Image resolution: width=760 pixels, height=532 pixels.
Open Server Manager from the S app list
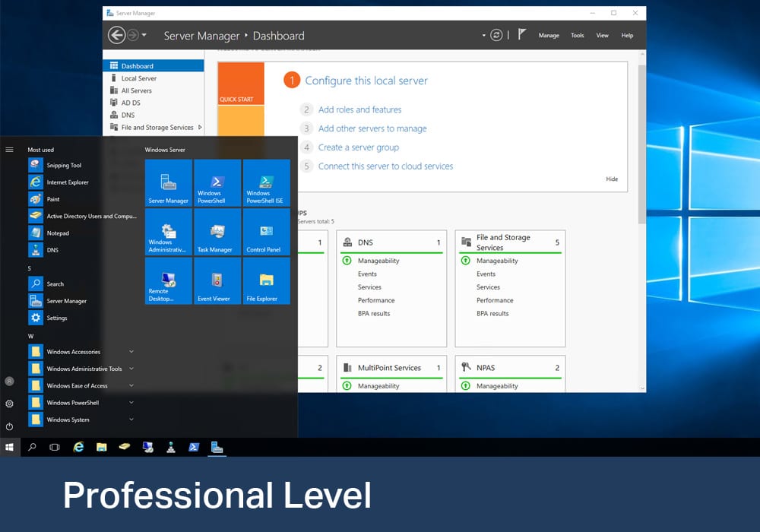[82, 301]
